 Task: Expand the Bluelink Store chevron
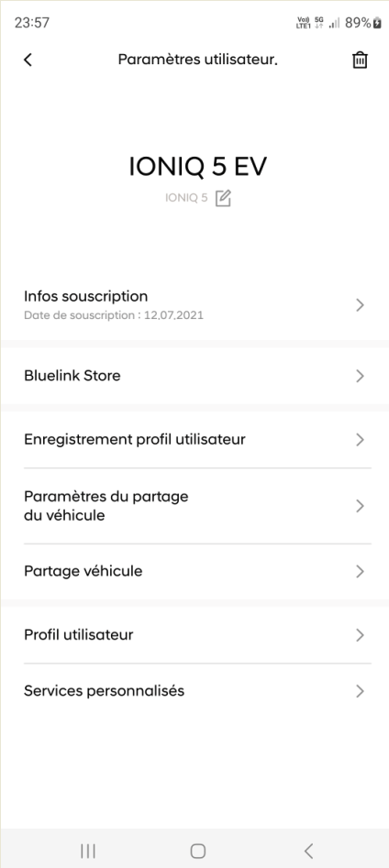tap(361, 376)
